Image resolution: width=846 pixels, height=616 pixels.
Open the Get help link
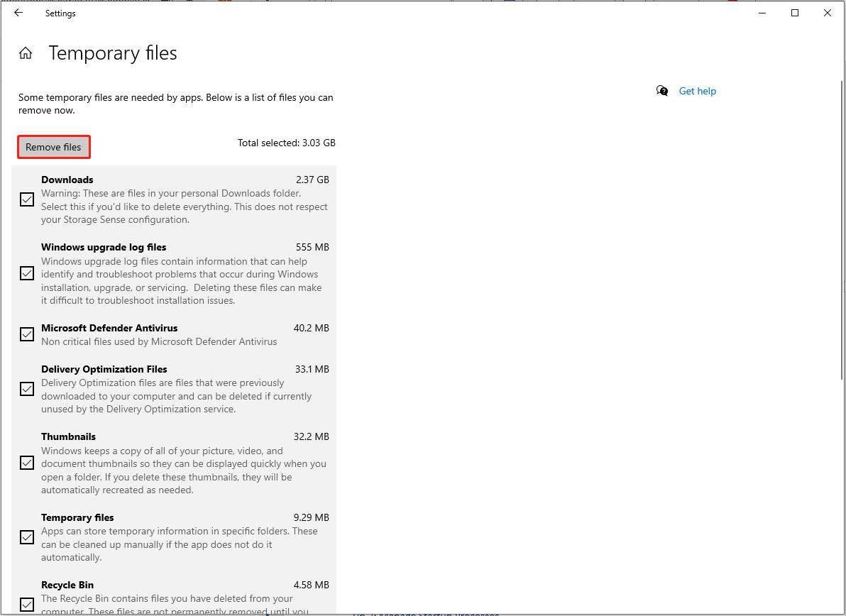[697, 91]
